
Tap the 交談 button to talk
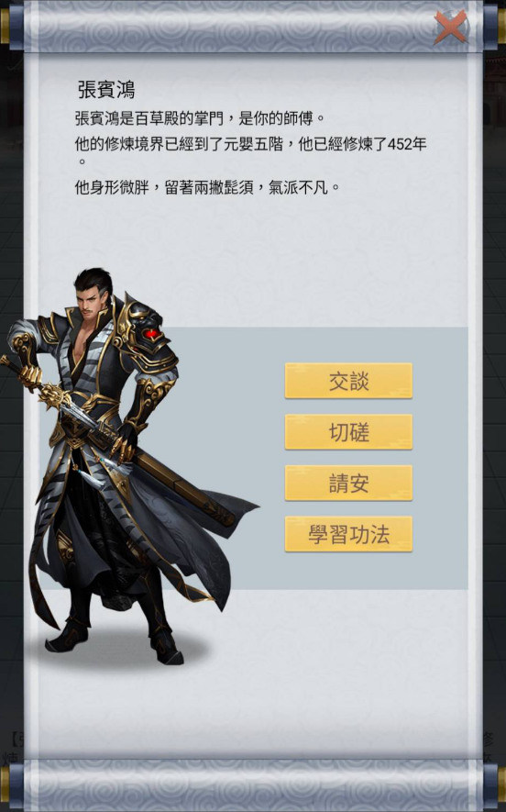[348, 381]
